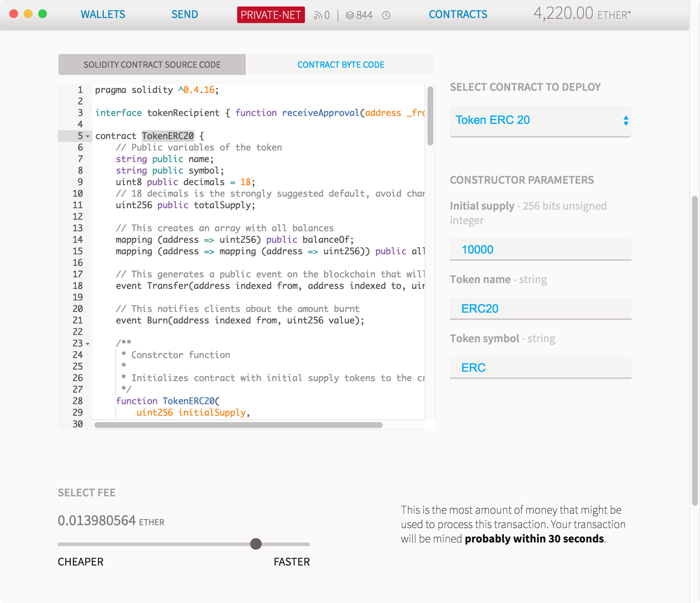Switch to Contract Byte Code tab
This screenshot has width=700, height=603.
click(341, 65)
